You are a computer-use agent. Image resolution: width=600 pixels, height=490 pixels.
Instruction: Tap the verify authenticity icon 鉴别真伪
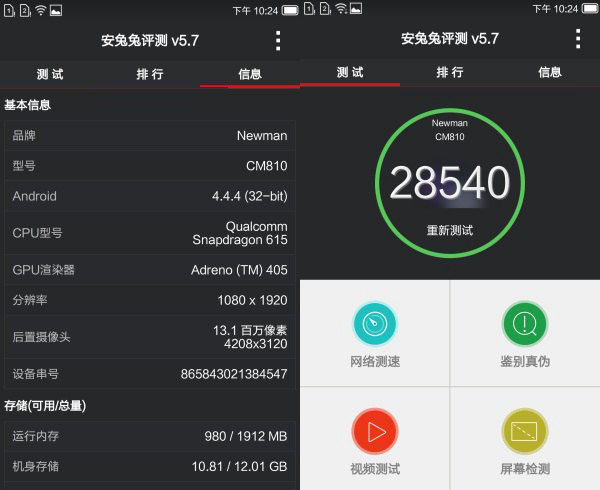click(525, 324)
